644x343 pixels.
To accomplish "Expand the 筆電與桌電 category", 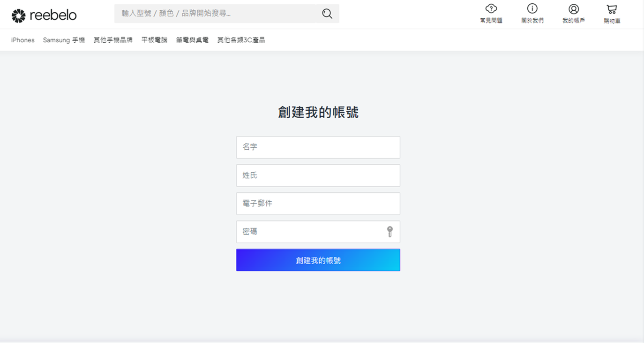I will pos(192,40).
